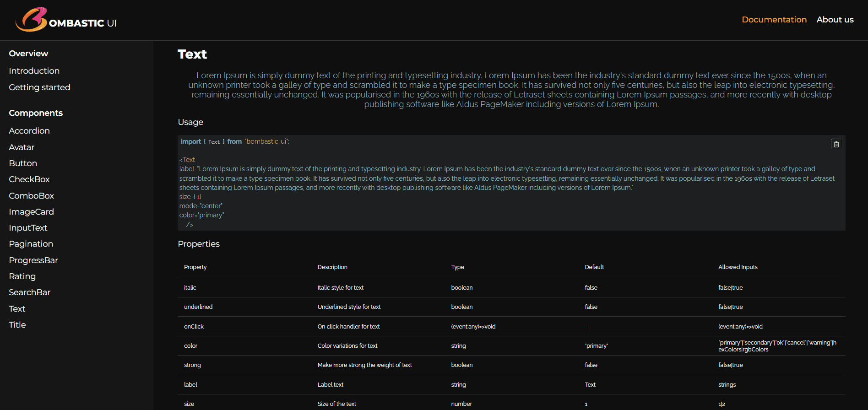Click the Components sidebar heading
868x410 pixels.
(36, 113)
